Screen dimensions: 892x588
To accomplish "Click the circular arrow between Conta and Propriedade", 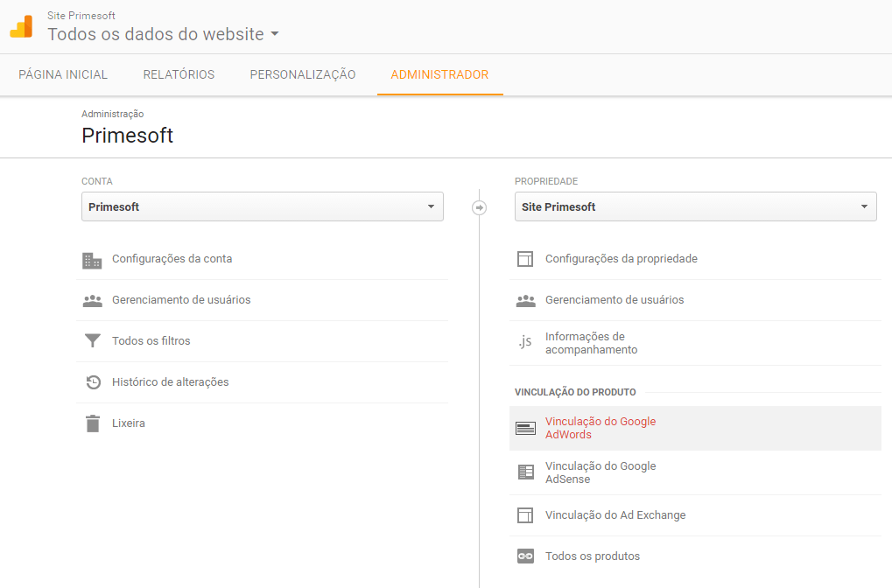I will click(x=480, y=206).
